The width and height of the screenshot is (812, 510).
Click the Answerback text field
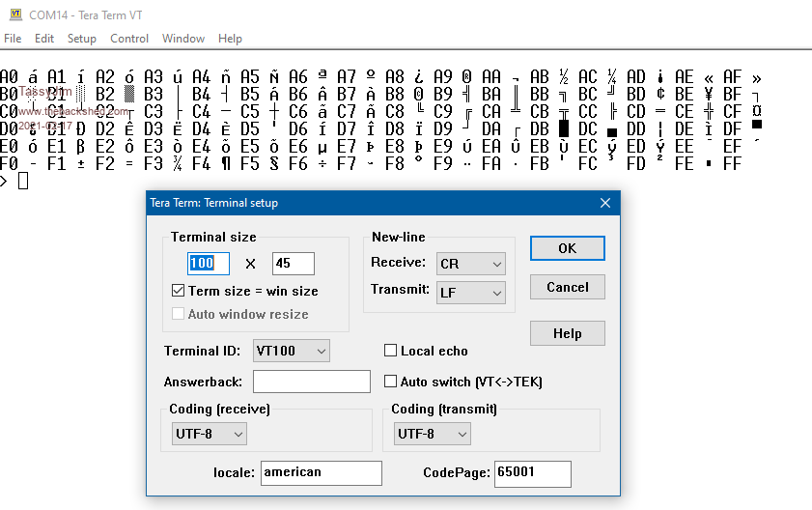coord(311,382)
